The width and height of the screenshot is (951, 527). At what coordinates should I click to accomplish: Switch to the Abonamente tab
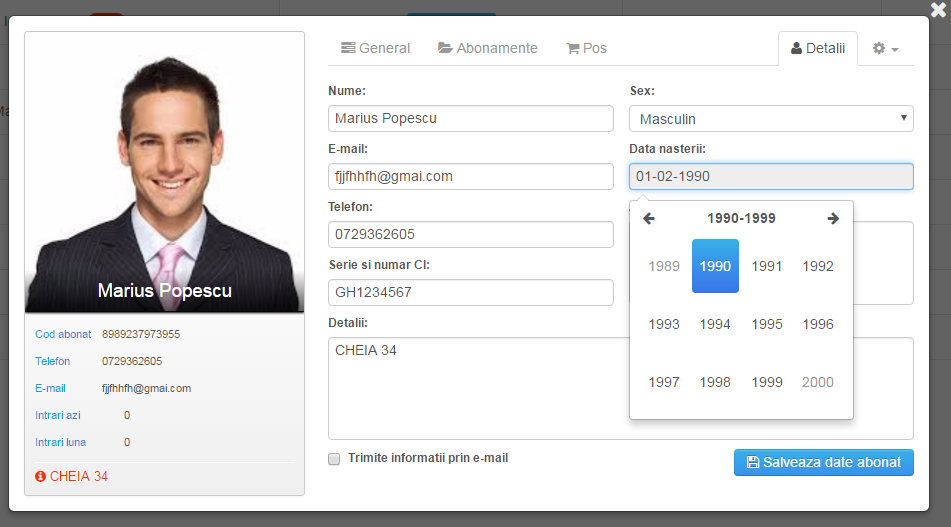pos(488,48)
